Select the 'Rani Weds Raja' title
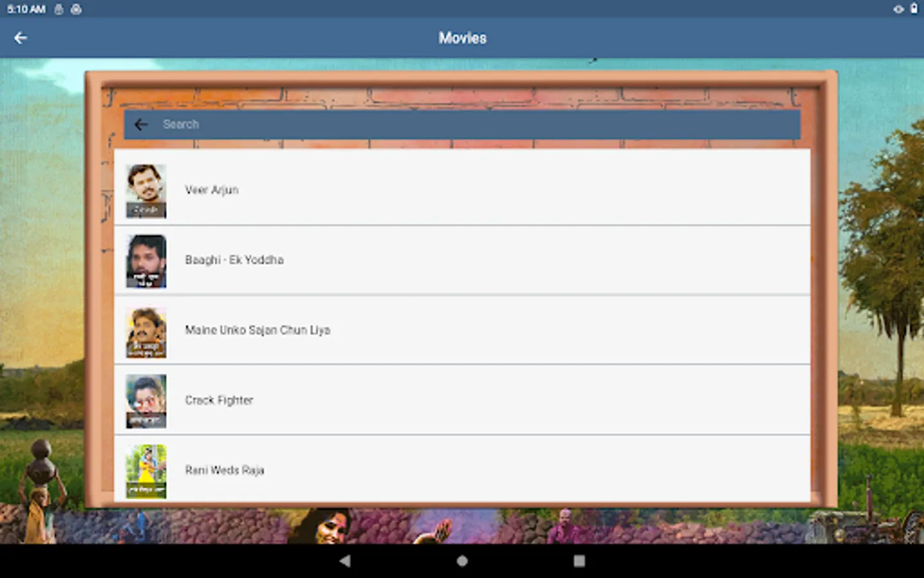Viewport: 924px width, 578px height. [x=225, y=470]
